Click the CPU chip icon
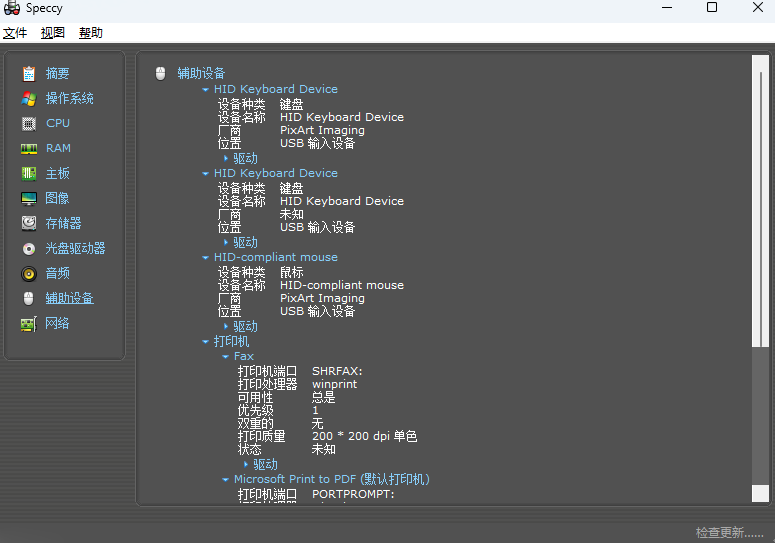The width and height of the screenshot is (775, 543). [x=29, y=124]
